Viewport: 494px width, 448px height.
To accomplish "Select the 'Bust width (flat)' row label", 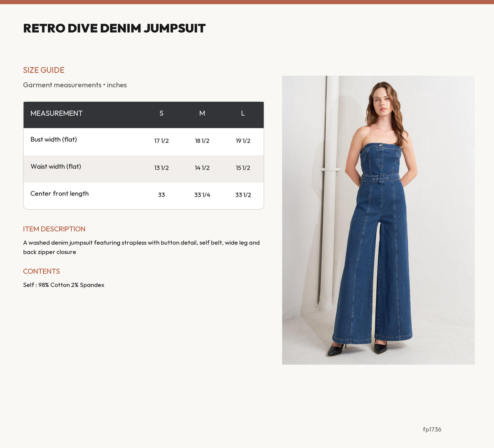I will coord(54,140).
